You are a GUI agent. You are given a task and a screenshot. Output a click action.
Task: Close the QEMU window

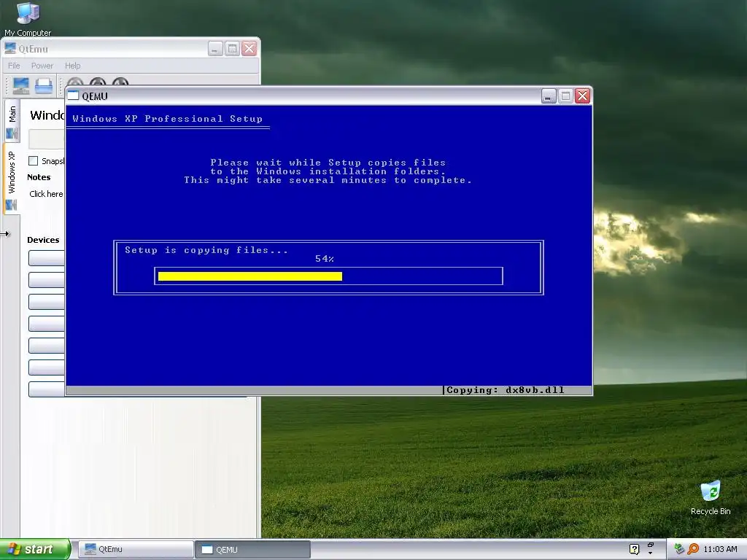pyautogui.click(x=582, y=96)
